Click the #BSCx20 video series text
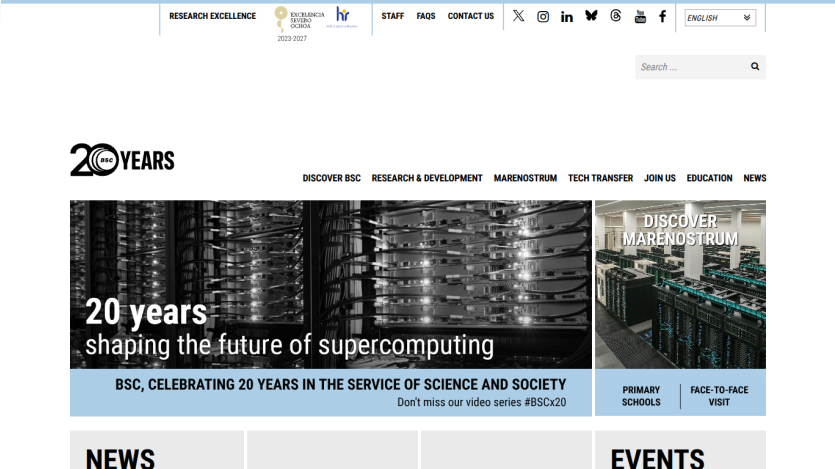Image resolution: width=835 pixels, height=469 pixels. point(481,402)
